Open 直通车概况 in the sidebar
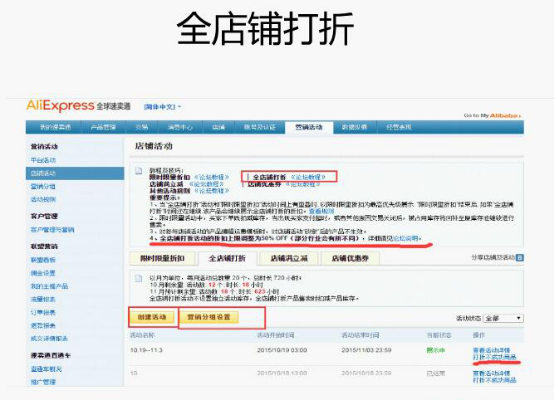Viewport: 555px width, 401px height. click(x=46, y=369)
